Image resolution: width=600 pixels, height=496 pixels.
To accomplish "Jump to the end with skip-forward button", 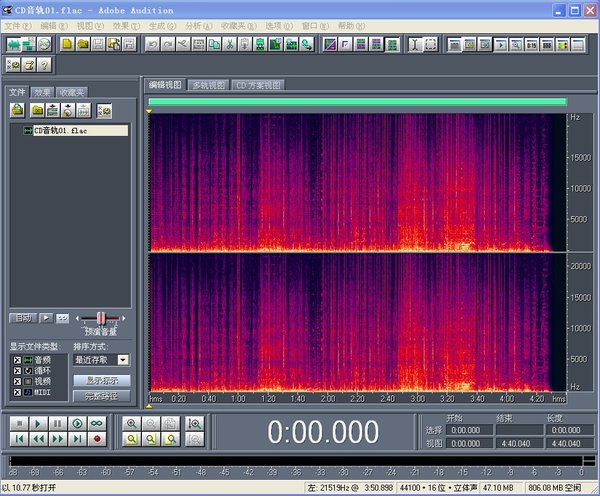I will click(77, 439).
